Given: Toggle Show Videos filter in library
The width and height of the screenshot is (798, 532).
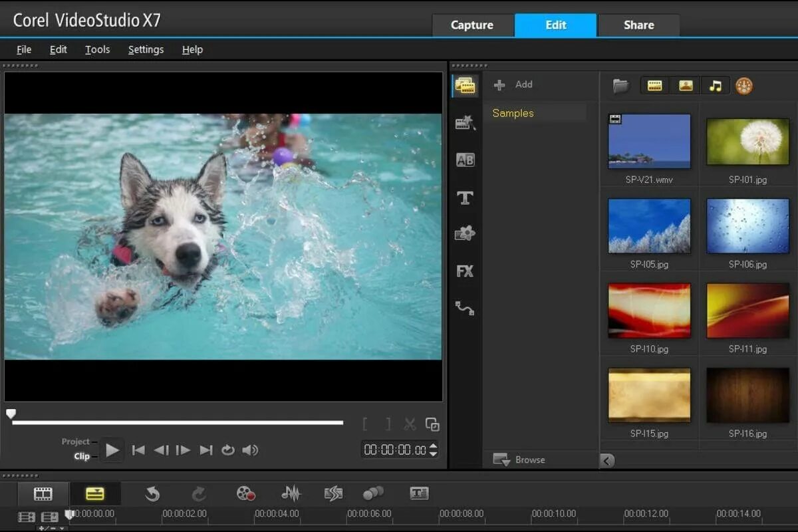Looking at the screenshot, I should click(655, 86).
